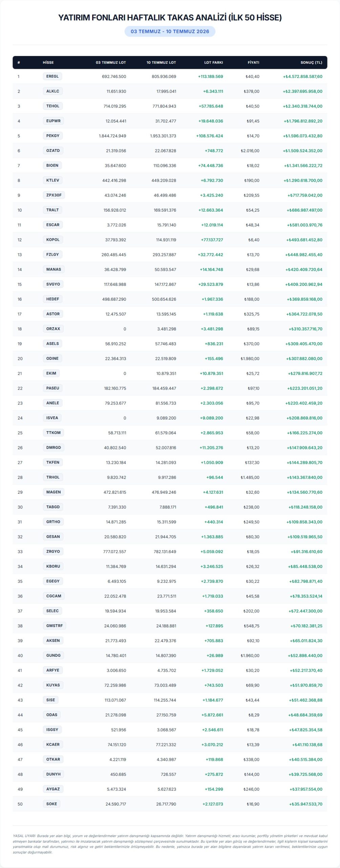Viewport: 340px width, 868px height.
Task: Open the 03 TEMMUZ - 10 TEMMUZ 2026 date pill
Action: tap(170, 32)
